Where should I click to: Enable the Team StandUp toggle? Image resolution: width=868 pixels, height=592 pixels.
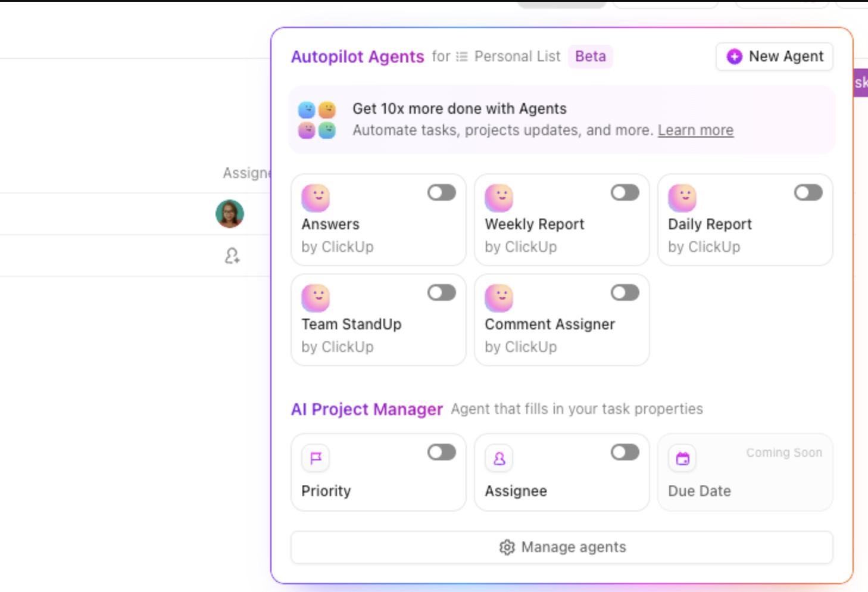pyautogui.click(x=442, y=292)
